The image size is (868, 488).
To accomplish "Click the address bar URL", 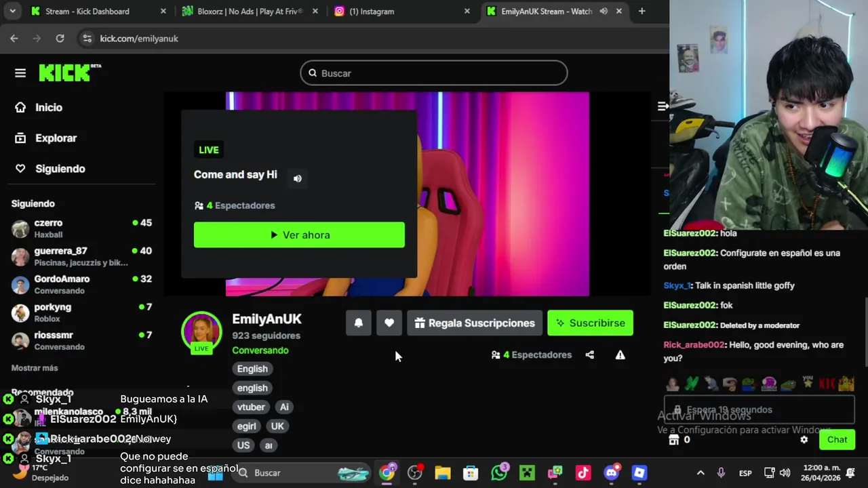I will (139, 39).
